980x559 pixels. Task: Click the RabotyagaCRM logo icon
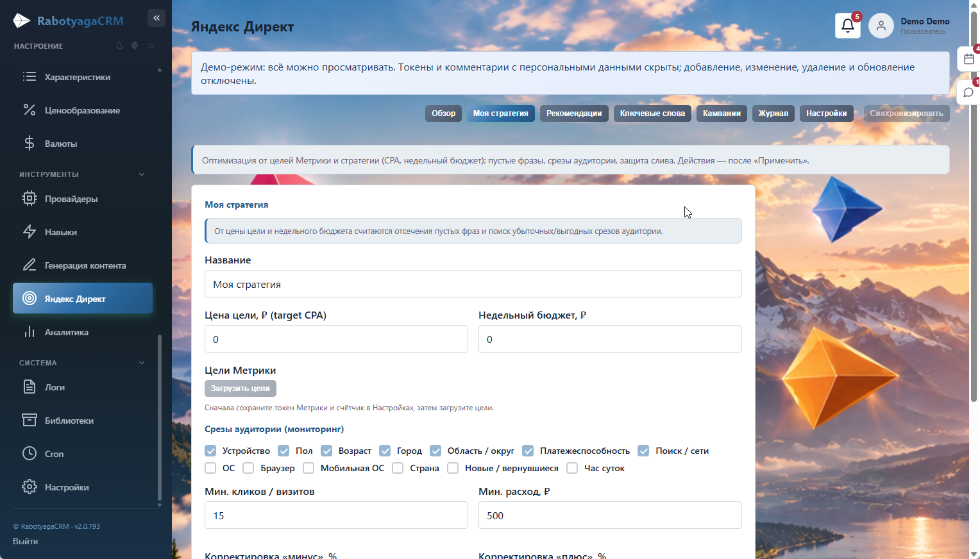click(22, 21)
